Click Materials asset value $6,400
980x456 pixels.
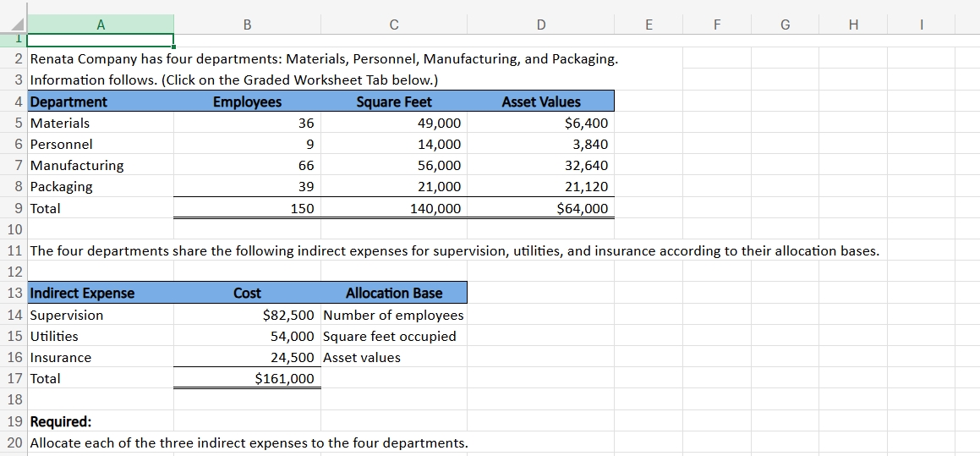540,124
